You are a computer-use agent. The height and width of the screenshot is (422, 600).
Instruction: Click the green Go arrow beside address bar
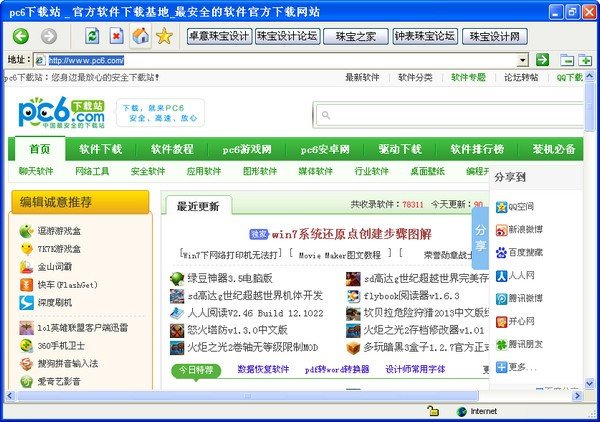click(541, 60)
